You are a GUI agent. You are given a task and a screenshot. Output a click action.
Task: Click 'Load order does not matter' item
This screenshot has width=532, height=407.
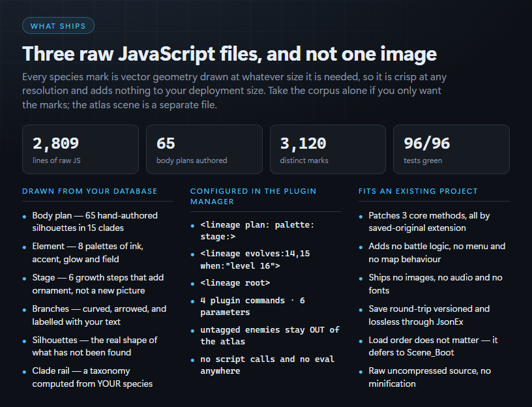434,346
